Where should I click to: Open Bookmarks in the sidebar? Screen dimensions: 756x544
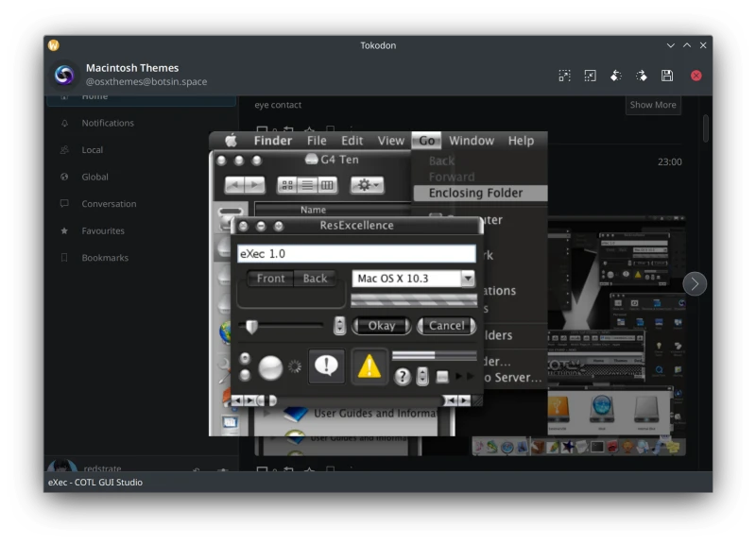click(x=142, y=258)
